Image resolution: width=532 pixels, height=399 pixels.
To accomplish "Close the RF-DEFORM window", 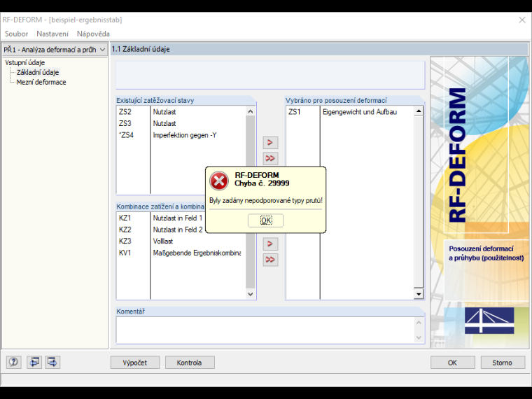I will [x=522, y=20].
